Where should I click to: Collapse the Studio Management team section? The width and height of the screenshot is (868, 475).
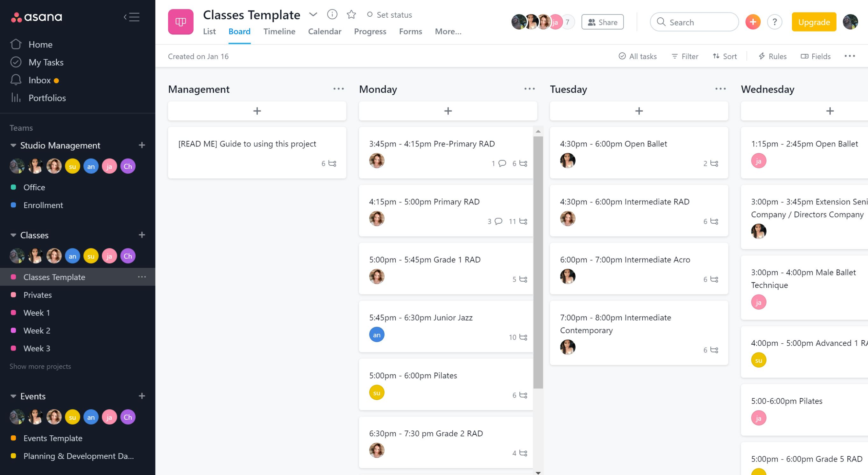click(x=13, y=145)
